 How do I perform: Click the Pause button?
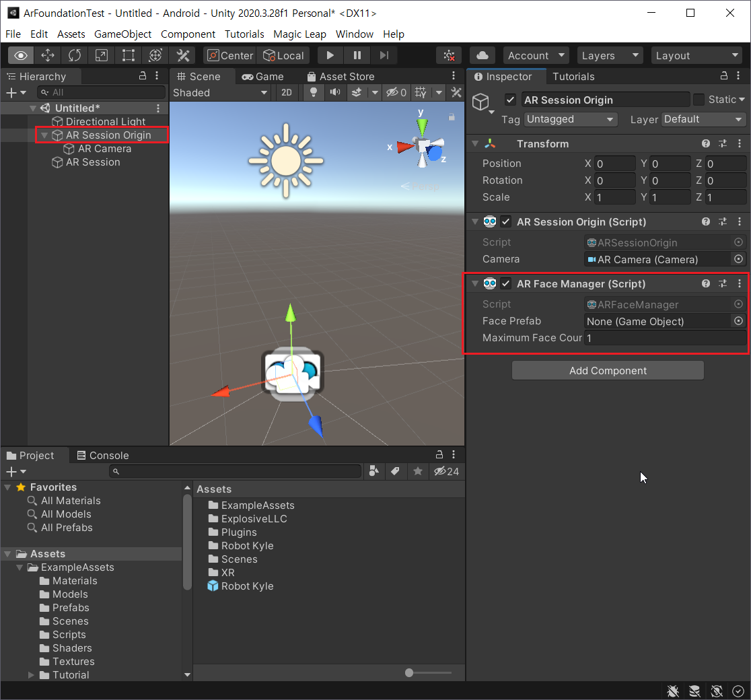click(x=357, y=56)
